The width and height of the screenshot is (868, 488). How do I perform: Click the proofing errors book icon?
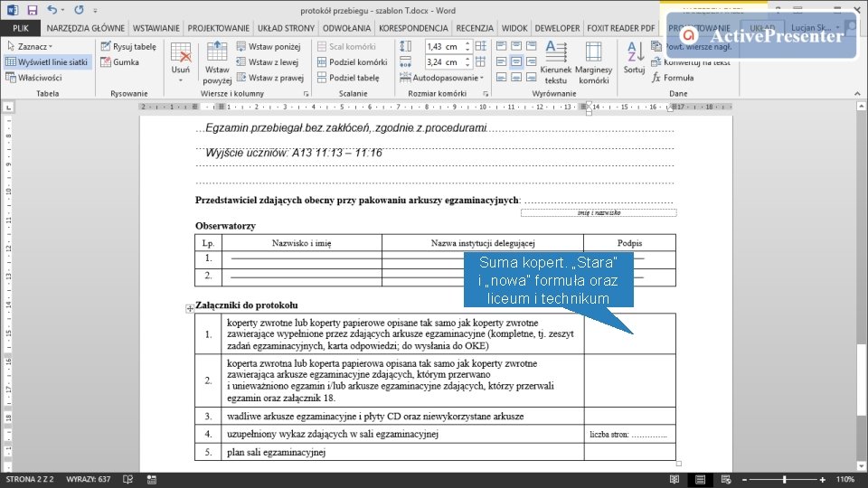coord(127,479)
